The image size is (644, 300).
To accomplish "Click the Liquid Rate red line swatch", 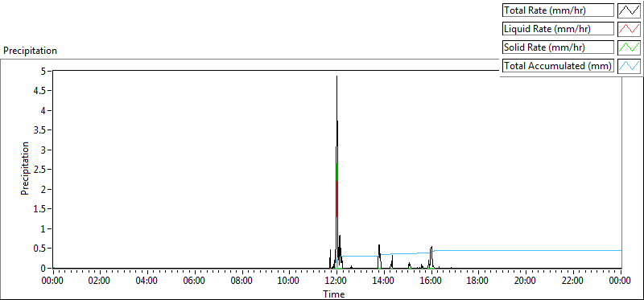I will 629,29.
